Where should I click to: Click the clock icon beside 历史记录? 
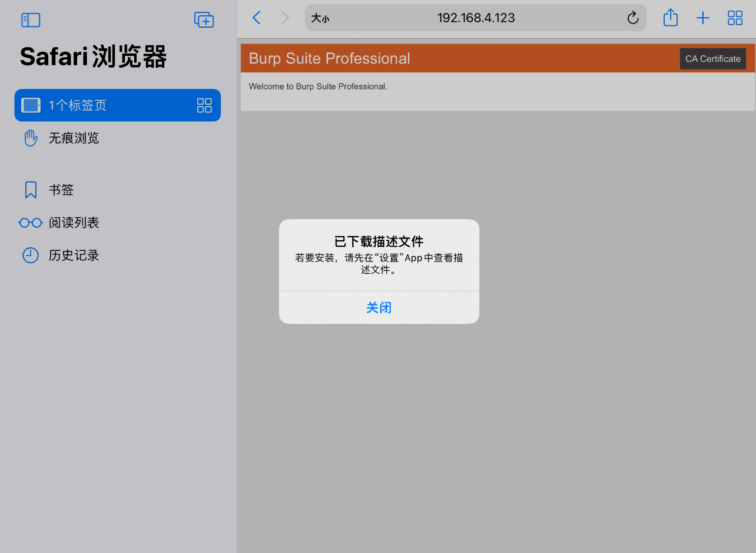(31, 256)
